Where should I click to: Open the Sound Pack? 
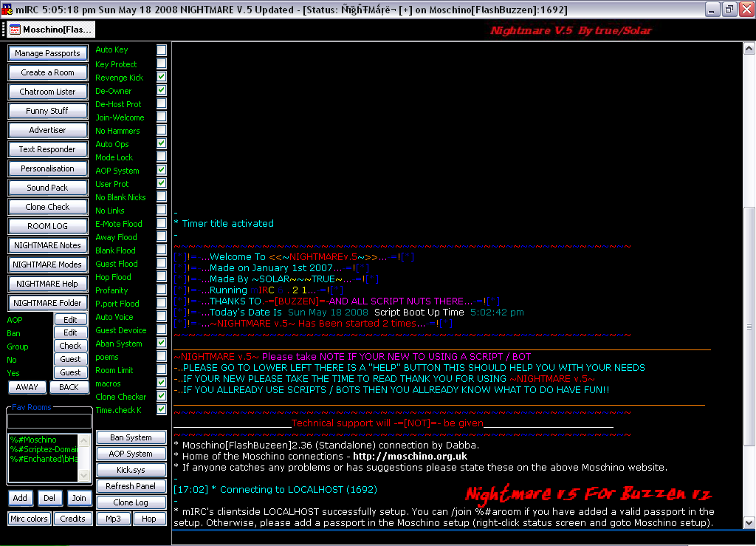(x=47, y=188)
